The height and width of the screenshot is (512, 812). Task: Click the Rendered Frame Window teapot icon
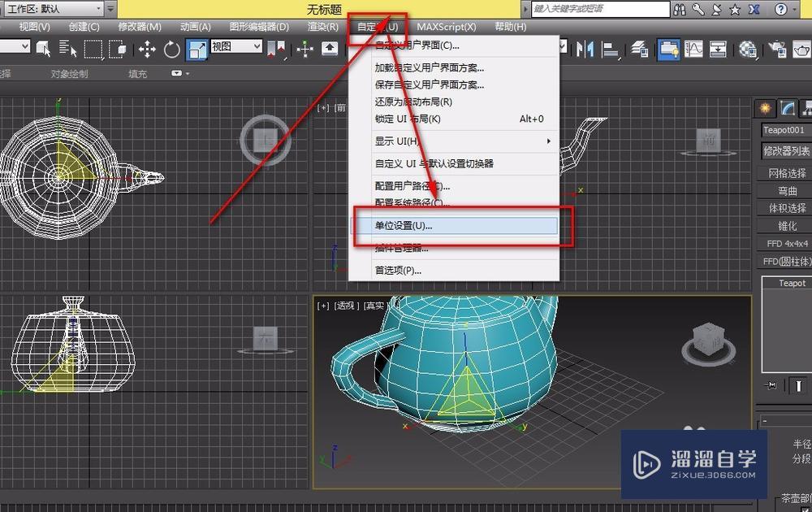(x=801, y=50)
